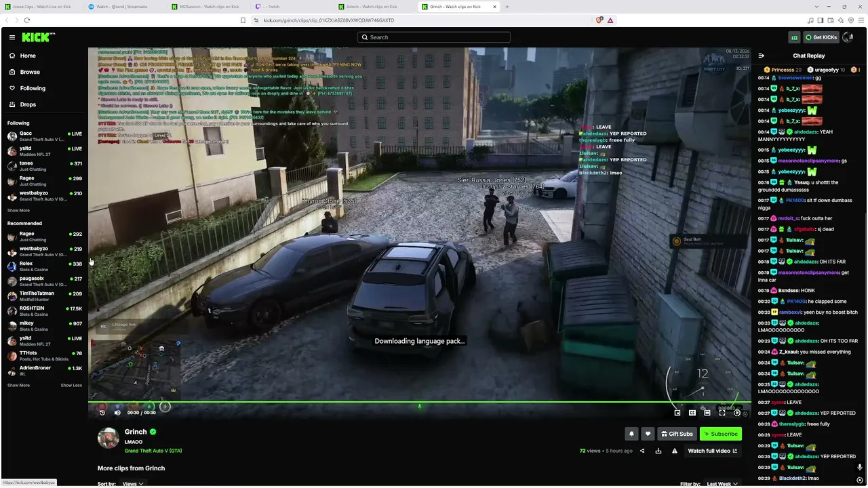The width and height of the screenshot is (868, 488).
Task: Open the Kick sidebar hamburger menu
Action: 12,37
